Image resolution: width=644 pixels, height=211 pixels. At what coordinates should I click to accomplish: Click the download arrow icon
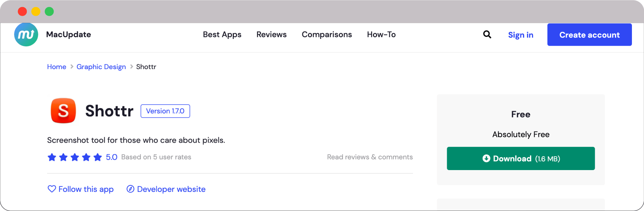click(x=486, y=158)
